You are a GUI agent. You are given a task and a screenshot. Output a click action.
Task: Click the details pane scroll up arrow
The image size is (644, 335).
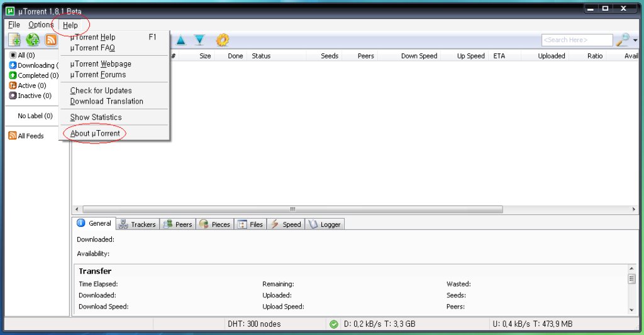631,268
